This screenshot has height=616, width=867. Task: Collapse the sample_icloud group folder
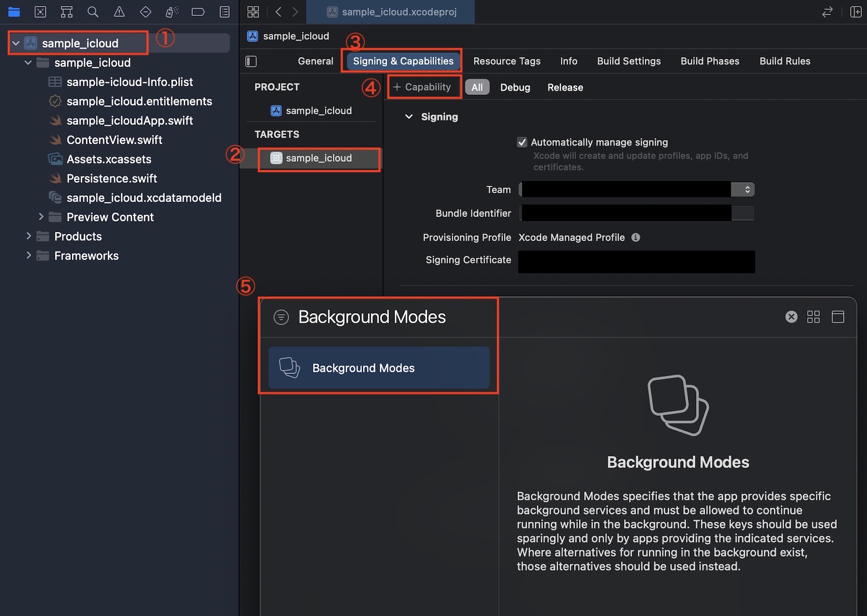tap(28, 63)
